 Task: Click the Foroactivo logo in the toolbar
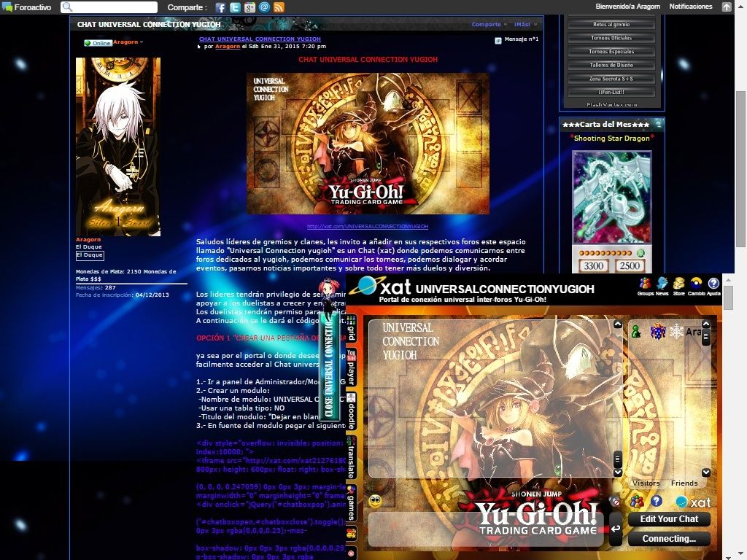pyautogui.click(x=27, y=7)
